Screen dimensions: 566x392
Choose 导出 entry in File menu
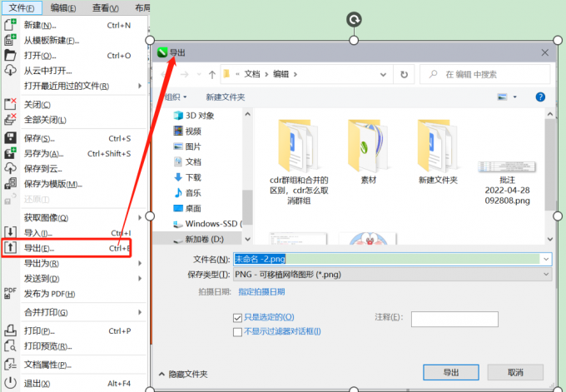(67, 248)
